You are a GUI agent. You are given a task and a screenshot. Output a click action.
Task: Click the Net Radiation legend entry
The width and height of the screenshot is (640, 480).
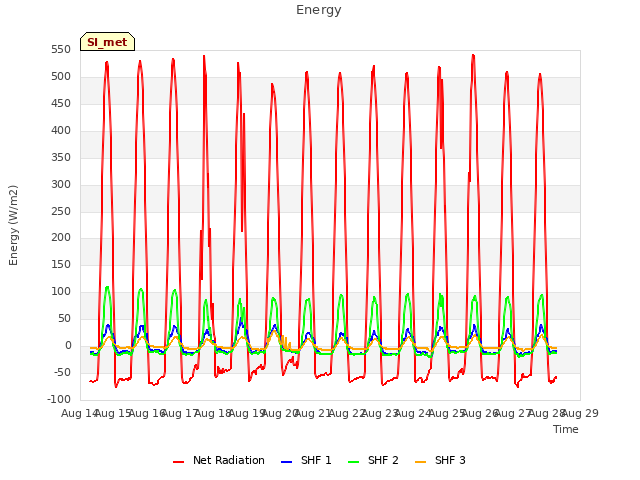click(x=219, y=460)
